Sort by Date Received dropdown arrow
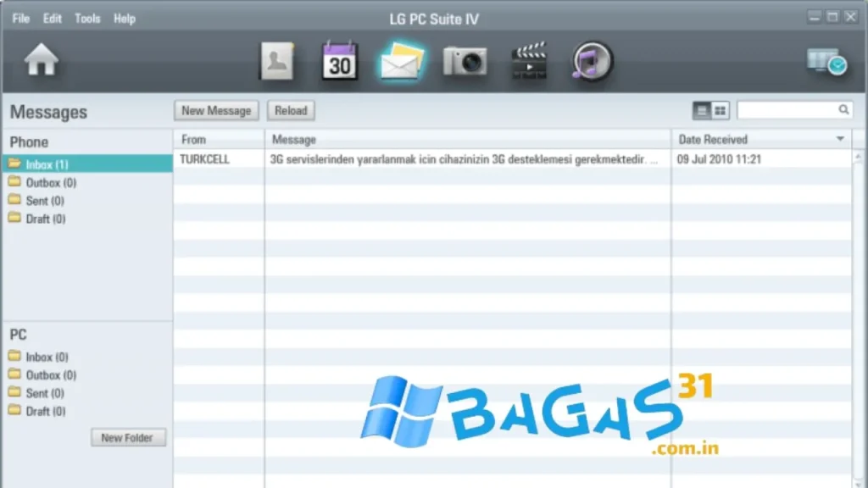The image size is (868, 488). [x=840, y=139]
